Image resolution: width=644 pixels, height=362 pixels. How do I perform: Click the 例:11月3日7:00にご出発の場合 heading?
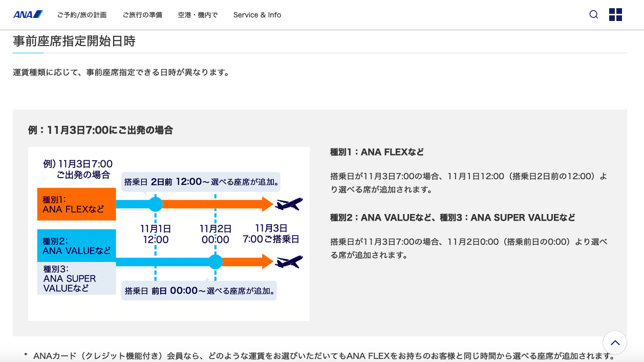100,130
